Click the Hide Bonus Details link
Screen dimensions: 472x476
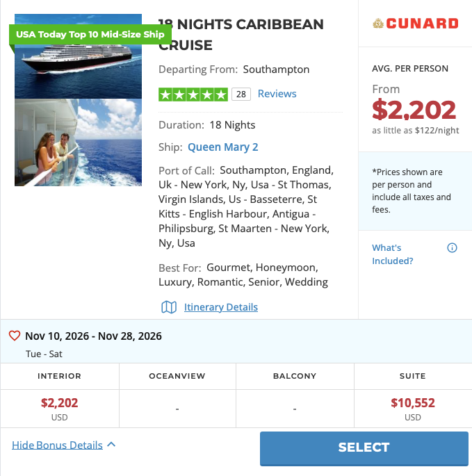(57, 445)
